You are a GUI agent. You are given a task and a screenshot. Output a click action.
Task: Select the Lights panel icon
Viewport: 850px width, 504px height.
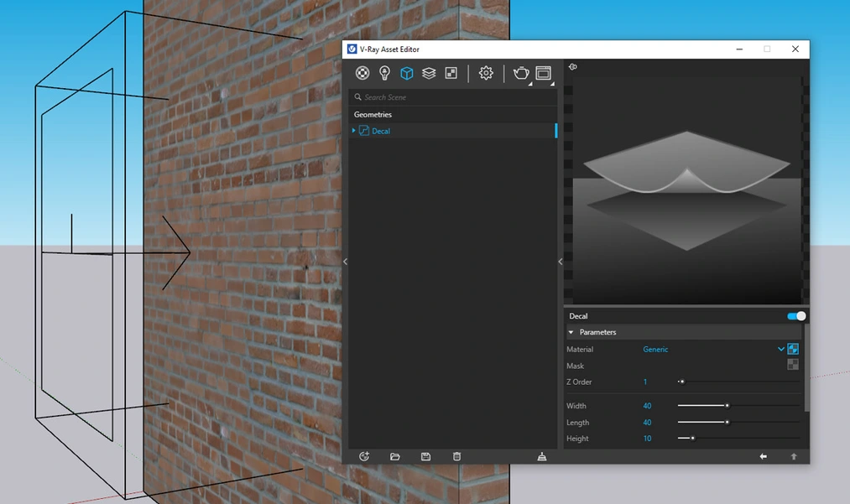coord(384,73)
